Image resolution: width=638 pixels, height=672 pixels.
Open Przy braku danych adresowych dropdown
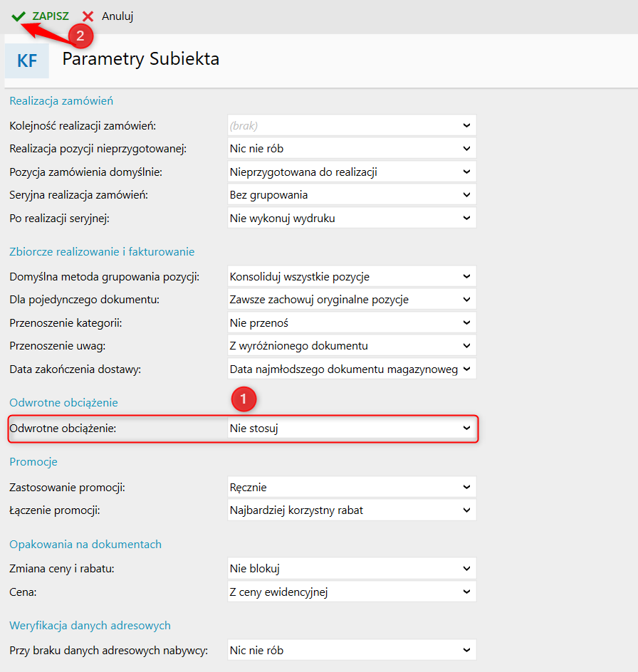click(351, 650)
